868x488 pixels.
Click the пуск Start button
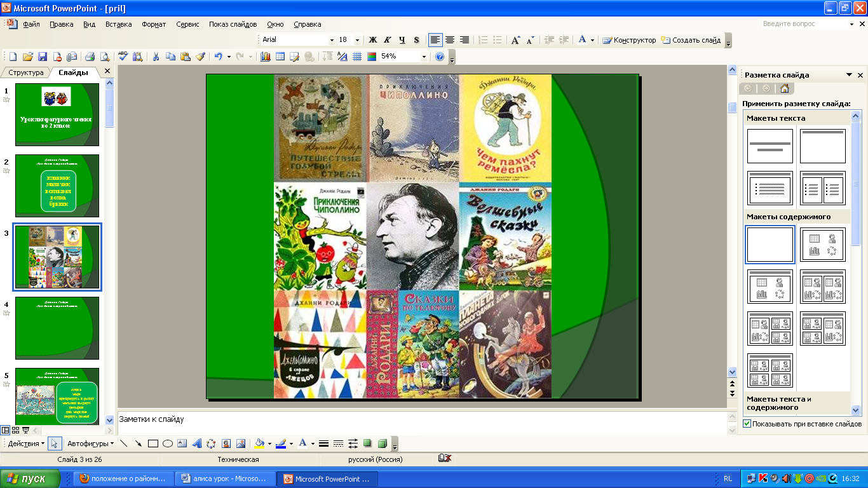pyautogui.click(x=31, y=478)
